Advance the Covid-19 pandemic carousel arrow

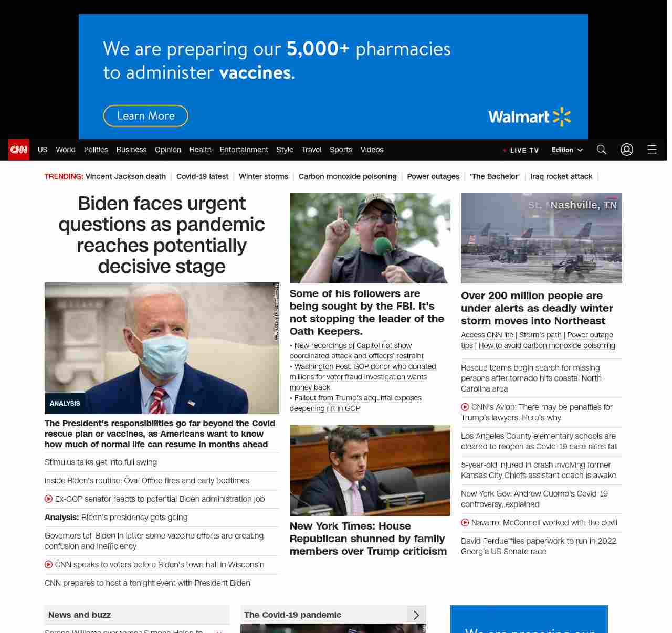[x=416, y=615]
